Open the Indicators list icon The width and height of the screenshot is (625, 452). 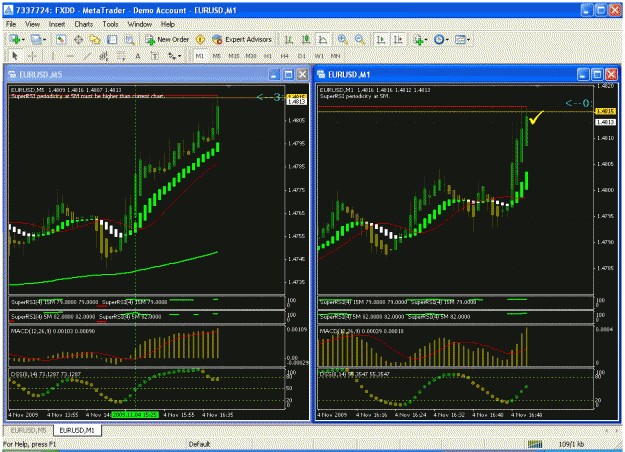click(418, 39)
